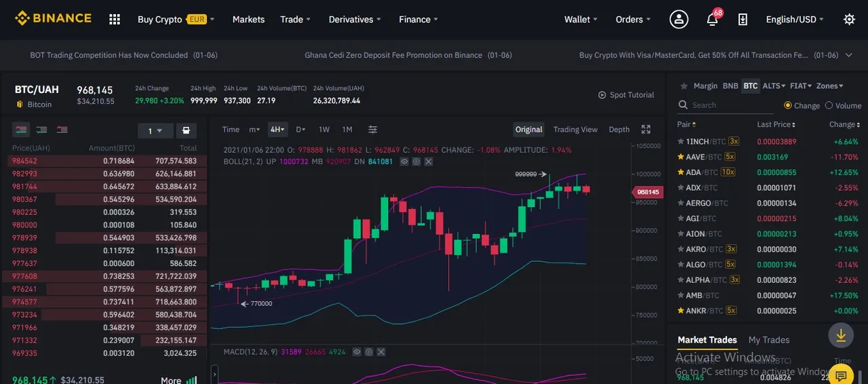
Task: Open the apps grid menu
Action: coord(115,20)
